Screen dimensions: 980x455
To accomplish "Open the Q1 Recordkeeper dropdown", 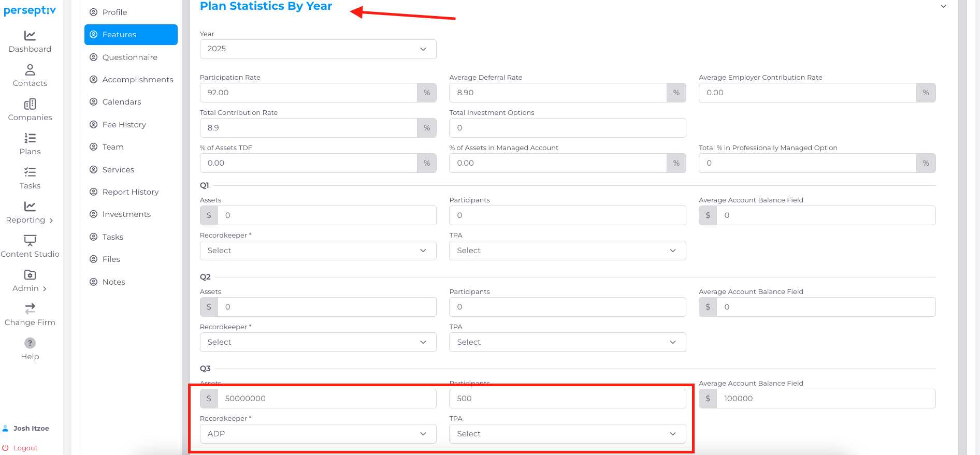I will (x=318, y=251).
